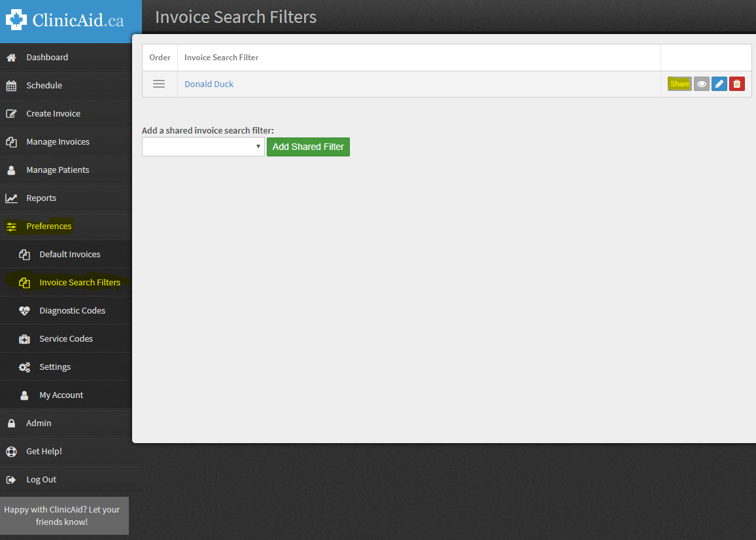Click the Settings gears icon
Viewport: 756px width, 540px height.
point(25,367)
